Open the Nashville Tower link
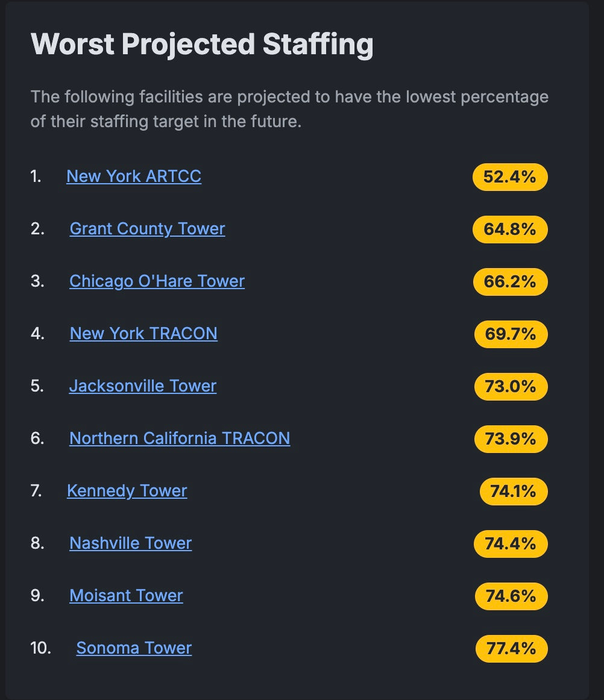The image size is (604, 700). click(x=130, y=543)
